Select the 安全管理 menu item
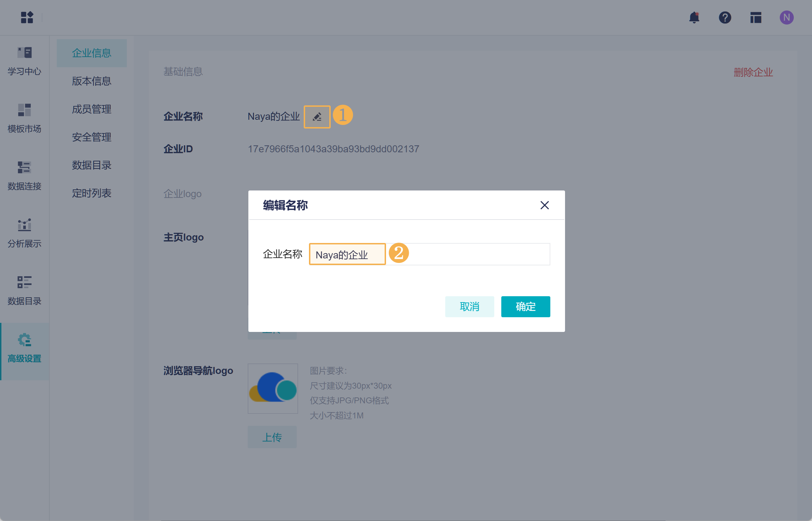The width and height of the screenshot is (812, 521). pos(91,137)
